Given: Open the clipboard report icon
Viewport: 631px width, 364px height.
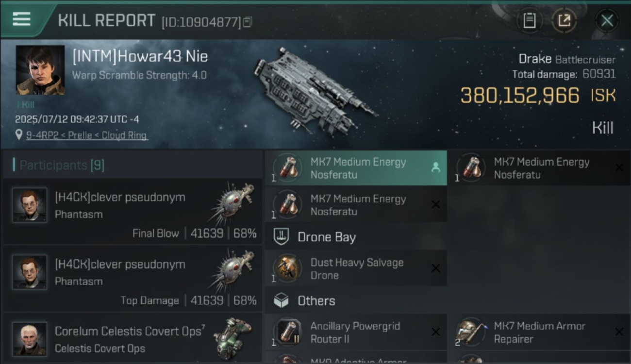Looking at the screenshot, I should click(x=529, y=20).
